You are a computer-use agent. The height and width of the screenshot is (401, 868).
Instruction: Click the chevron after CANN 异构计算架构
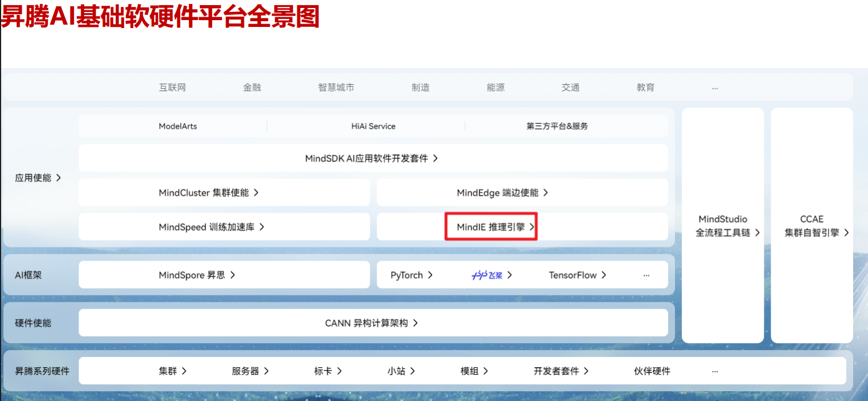(x=415, y=323)
